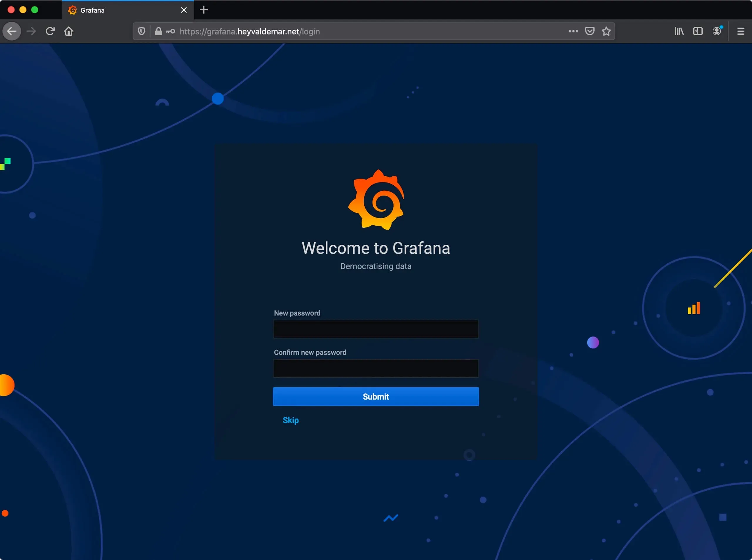
Task: Open the Firefox account menu
Action: (717, 31)
